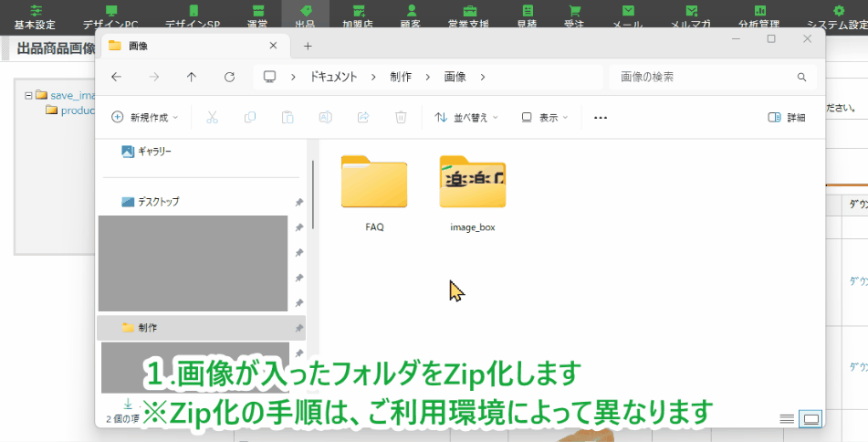The width and height of the screenshot is (868, 442).
Task: Select 画像 in the breadcrumb path
Action: tap(455, 77)
